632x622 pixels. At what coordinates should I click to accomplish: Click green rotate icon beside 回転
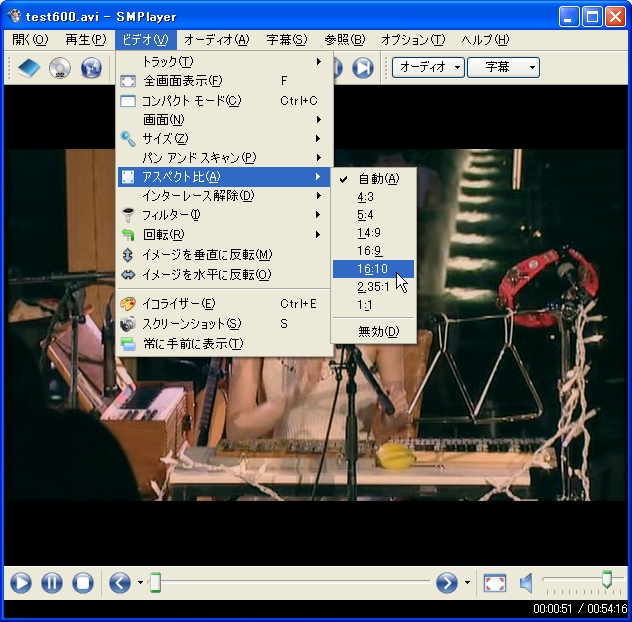(128, 234)
